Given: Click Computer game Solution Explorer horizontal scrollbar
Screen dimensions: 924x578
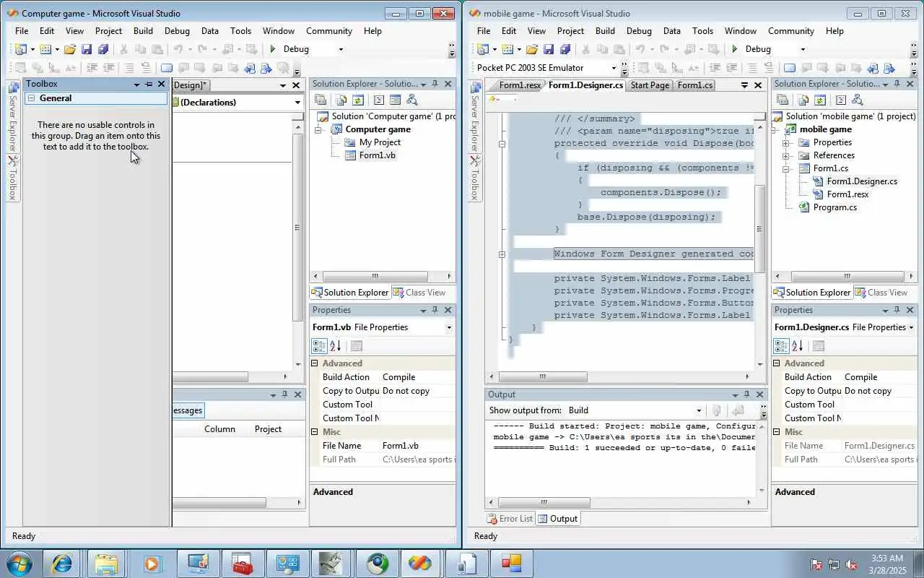Looking at the screenshot, I should tap(383, 276).
